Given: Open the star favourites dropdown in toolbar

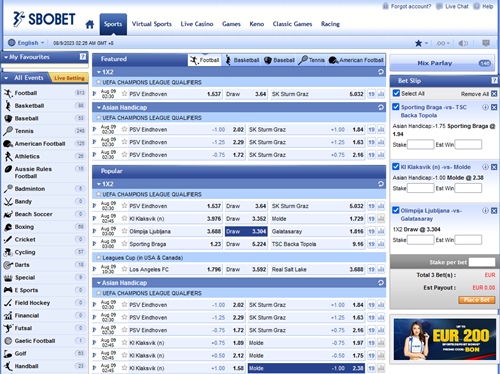Looking at the screenshot, I should point(421,43).
